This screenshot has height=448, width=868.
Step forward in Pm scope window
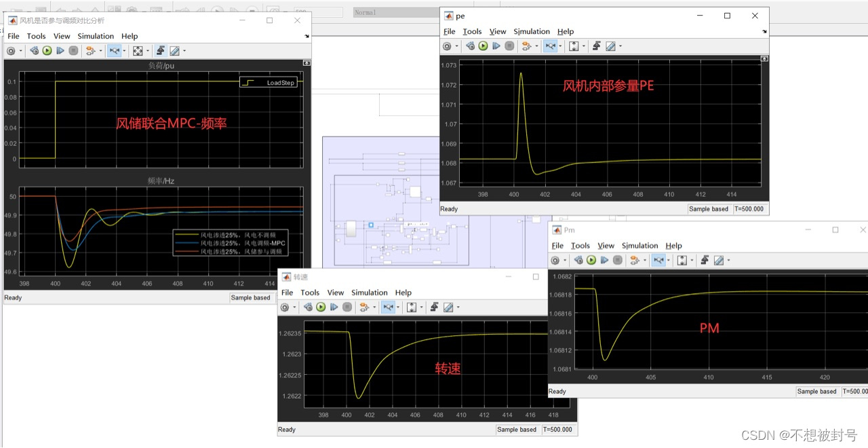point(604,260)
